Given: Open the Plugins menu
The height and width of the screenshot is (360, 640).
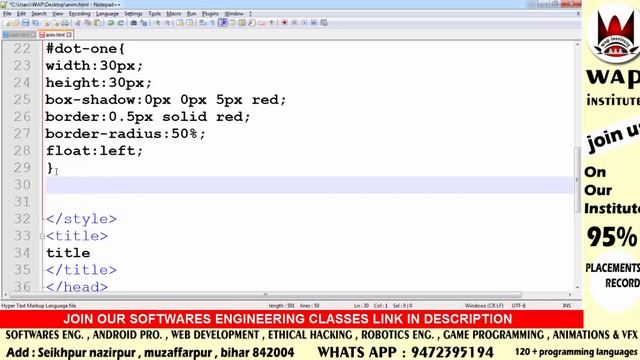Looking at the screenshot, I should [x=210, y=13].
